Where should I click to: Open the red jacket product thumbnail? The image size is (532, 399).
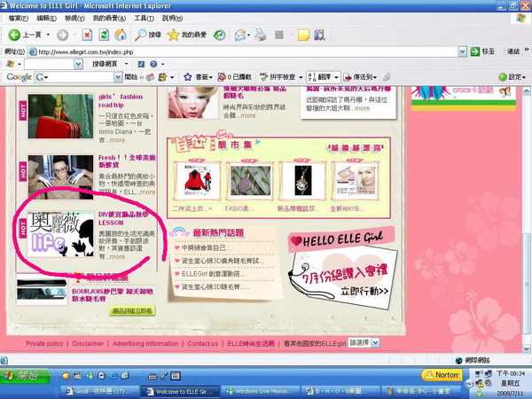[197, 181]
